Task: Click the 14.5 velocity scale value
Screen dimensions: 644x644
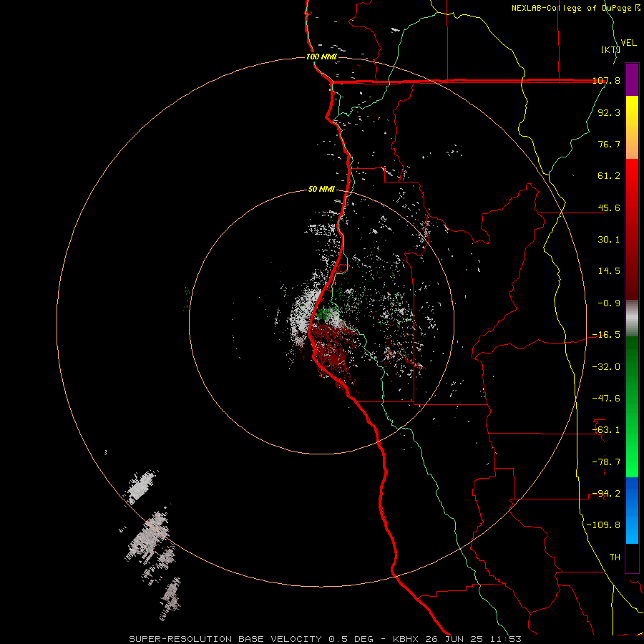Action: pos(609,271)
